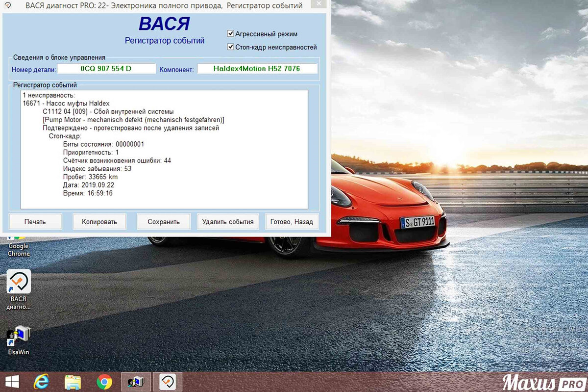This screenshot has width=588, height=392.
Task: Open File Explorer from the taskbar
Action: tap(73, 381)
